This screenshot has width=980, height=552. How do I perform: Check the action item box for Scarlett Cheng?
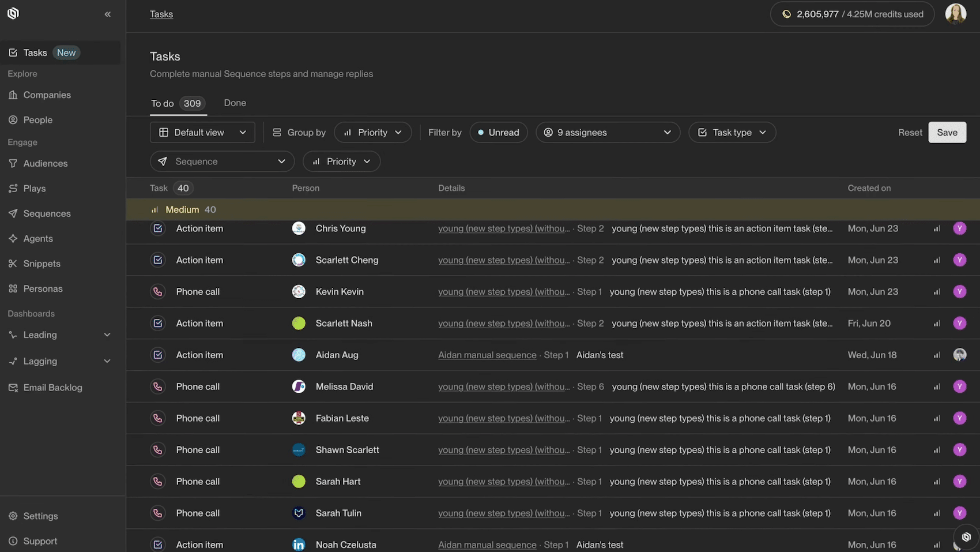coord(157,260)
